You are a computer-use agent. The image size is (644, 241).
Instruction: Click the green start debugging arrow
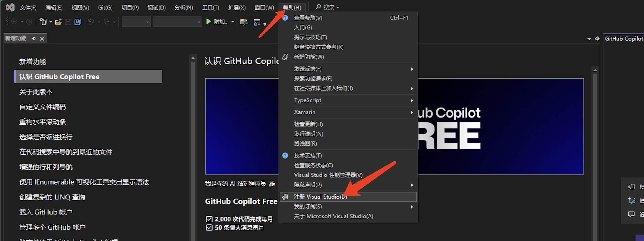coord(209,22)
